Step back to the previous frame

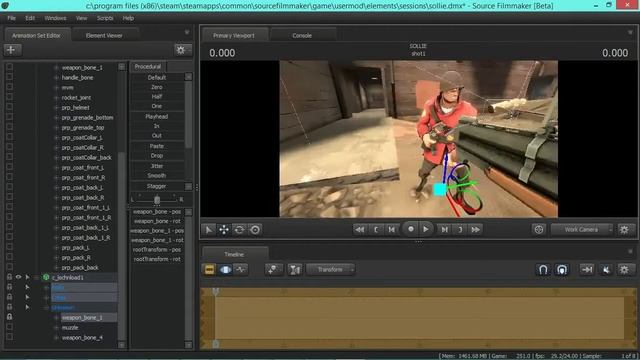pos(391,230)
